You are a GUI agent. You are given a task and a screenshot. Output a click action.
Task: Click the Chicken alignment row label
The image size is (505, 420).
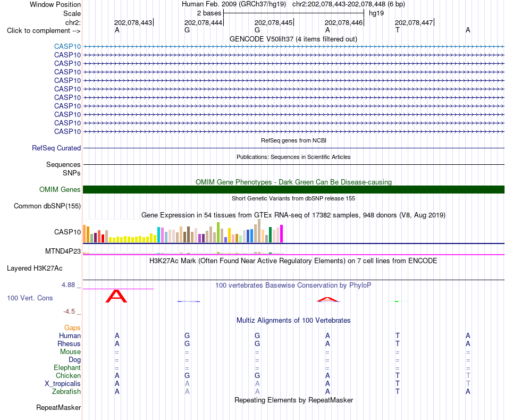[x=68, y=375]
